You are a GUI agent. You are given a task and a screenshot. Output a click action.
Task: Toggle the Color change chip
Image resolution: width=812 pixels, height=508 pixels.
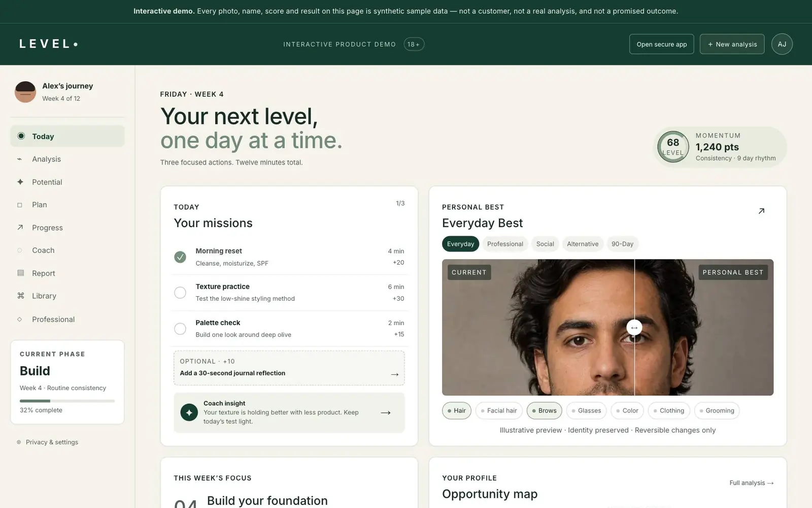627,410
